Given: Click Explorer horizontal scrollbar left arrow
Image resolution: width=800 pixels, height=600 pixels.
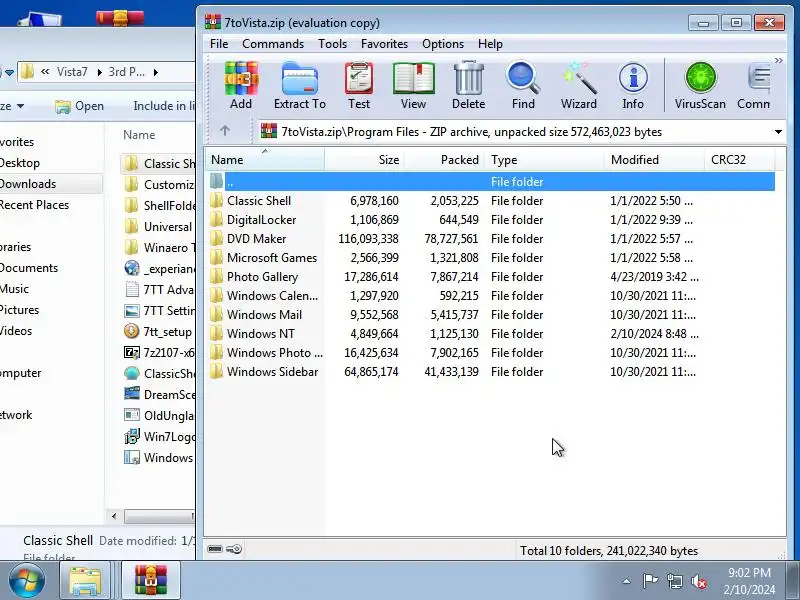Looking at the screenshot, I should pos(114,516).
